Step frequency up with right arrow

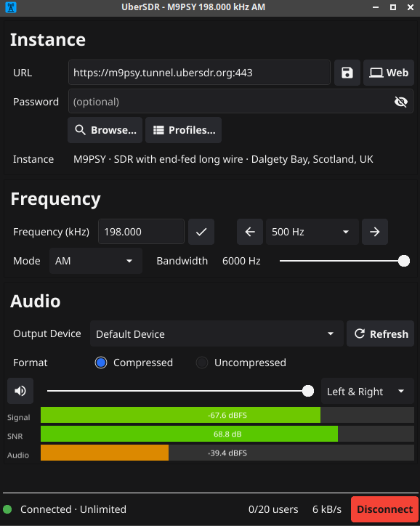[x=375, y=232]
